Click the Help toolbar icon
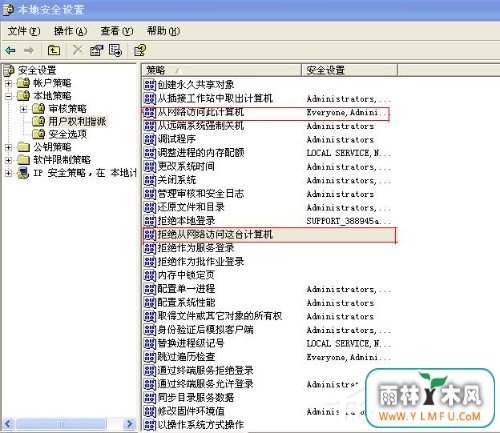This screenshot has height=433, width=500. coord(140,50)
